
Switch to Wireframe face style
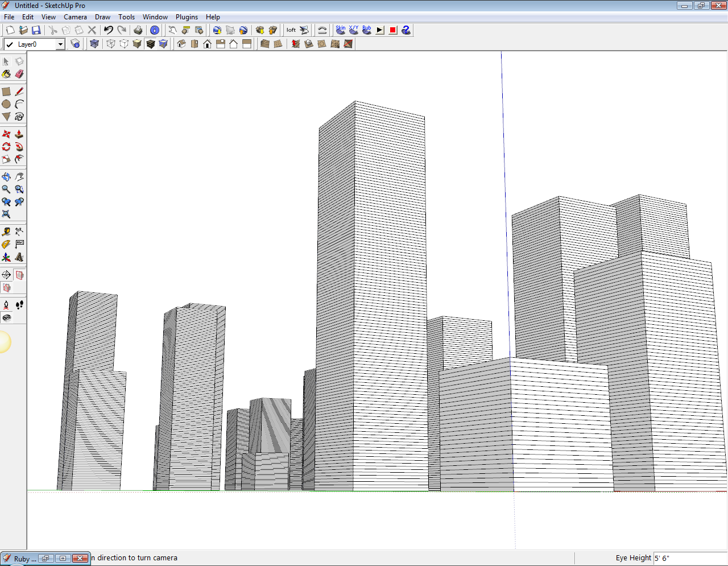(111, 43)
